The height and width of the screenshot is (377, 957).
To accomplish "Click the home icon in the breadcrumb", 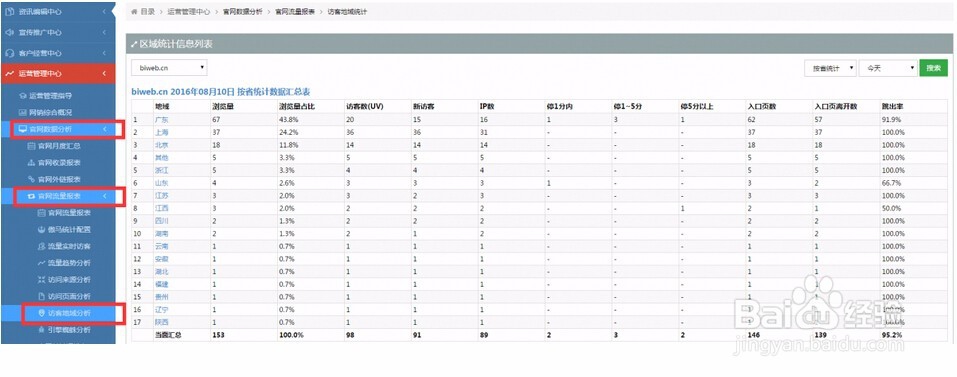I will (x=134, y=12).
